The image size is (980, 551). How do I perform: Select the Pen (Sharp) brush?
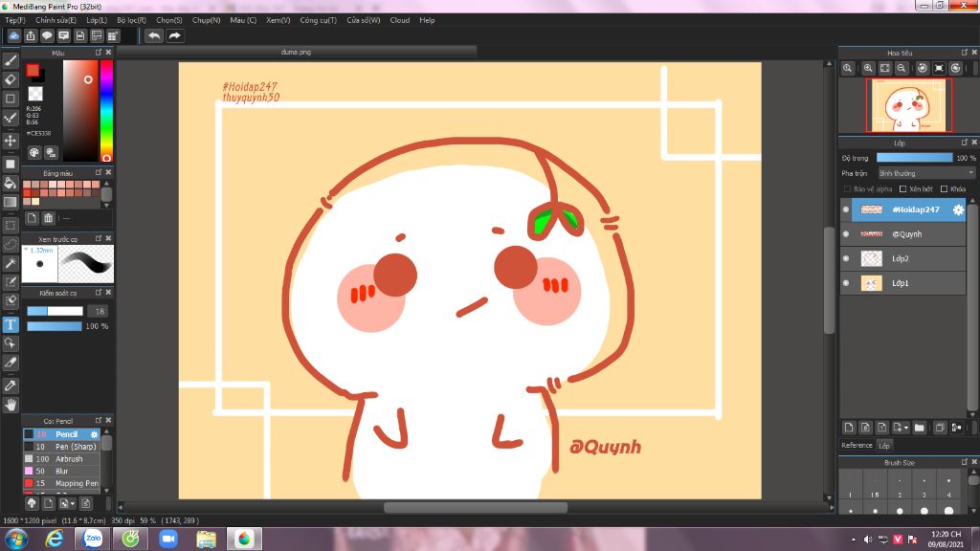[x=62, y=447]
